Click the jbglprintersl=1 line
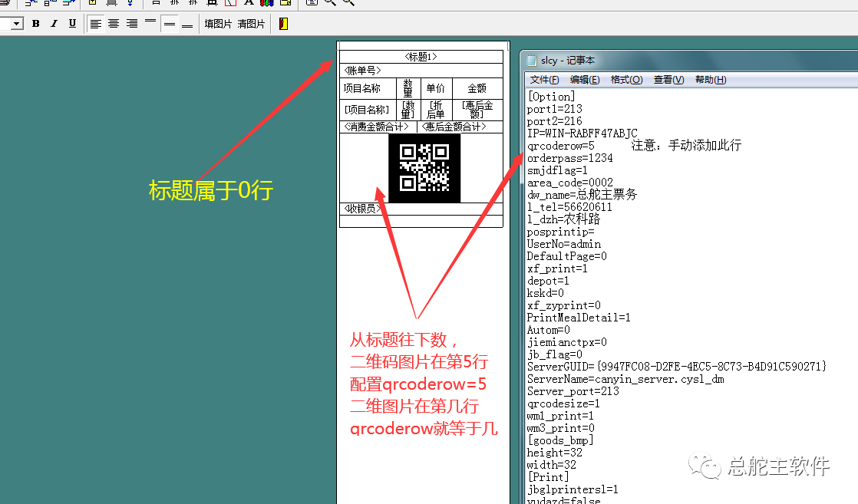The height and width of the screenshot is (504, 858). (x=573, y=489)
